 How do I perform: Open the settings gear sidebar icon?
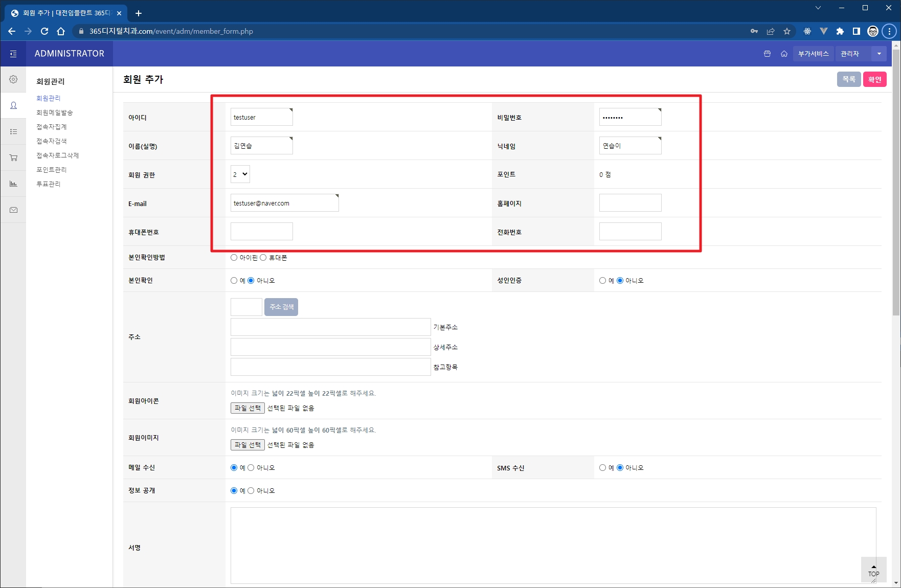pos(13,79)
